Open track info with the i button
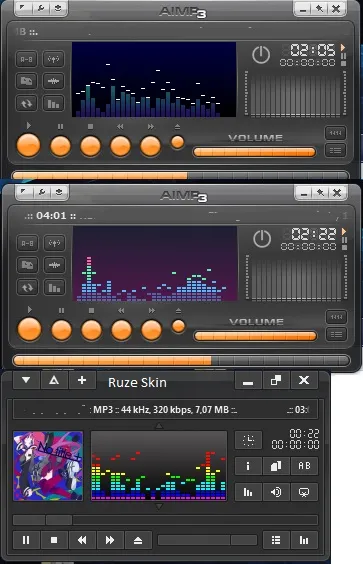Viewport: 363px width, 564px height. (x=248, y=466)
